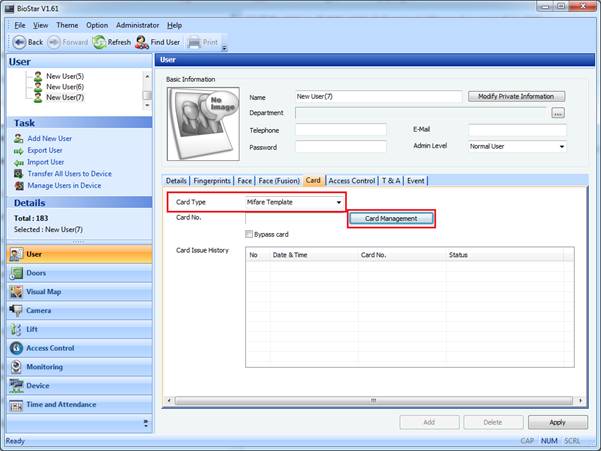Open the Administrator menu

(x=137, y=24)
